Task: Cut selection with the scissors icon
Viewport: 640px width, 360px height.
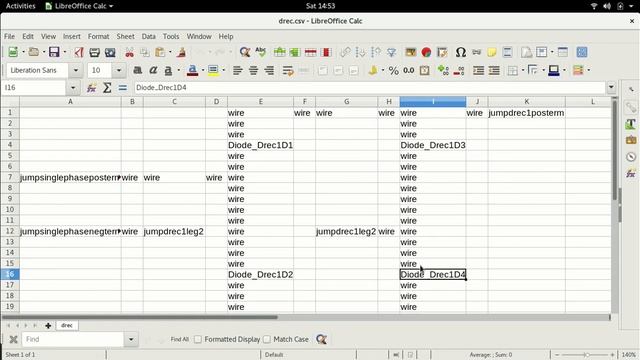Action: click(x=129, y=52)
